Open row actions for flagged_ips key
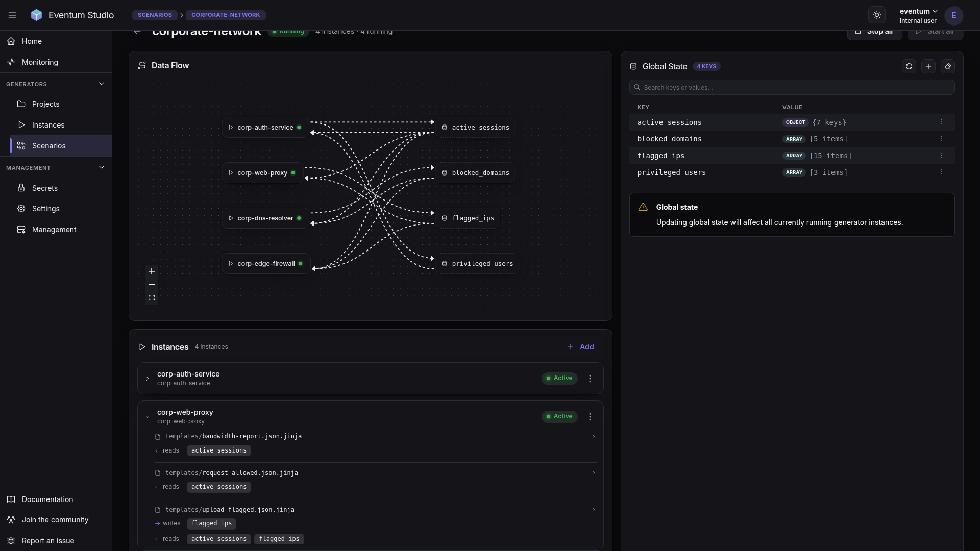This screenshot has height=551, width=980. click(x=941, y=156)
